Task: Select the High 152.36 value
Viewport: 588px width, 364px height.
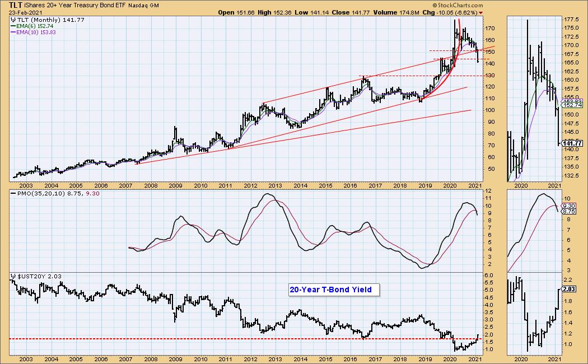Action: (x=274, y=12)
